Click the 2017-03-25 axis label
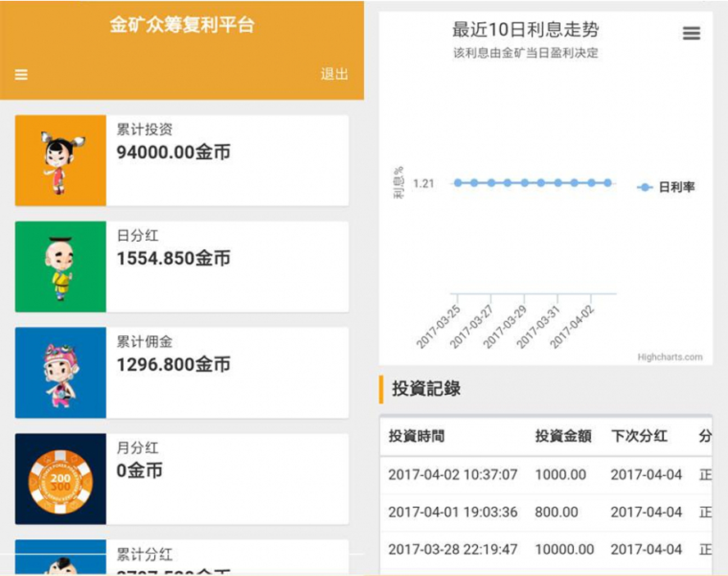The height and width of the screenshot is (576, 728). [439, 327]
